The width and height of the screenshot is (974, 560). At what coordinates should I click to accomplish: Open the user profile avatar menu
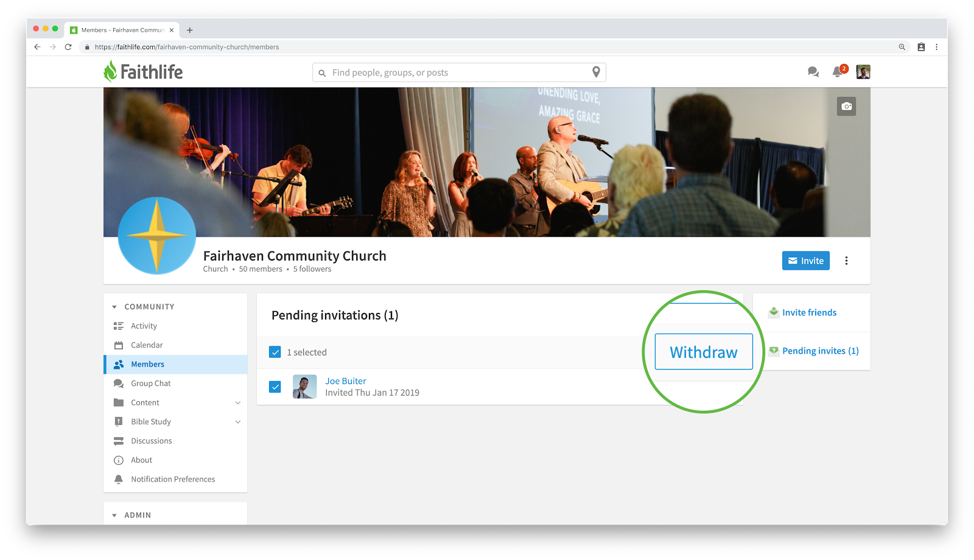point(863,72)
